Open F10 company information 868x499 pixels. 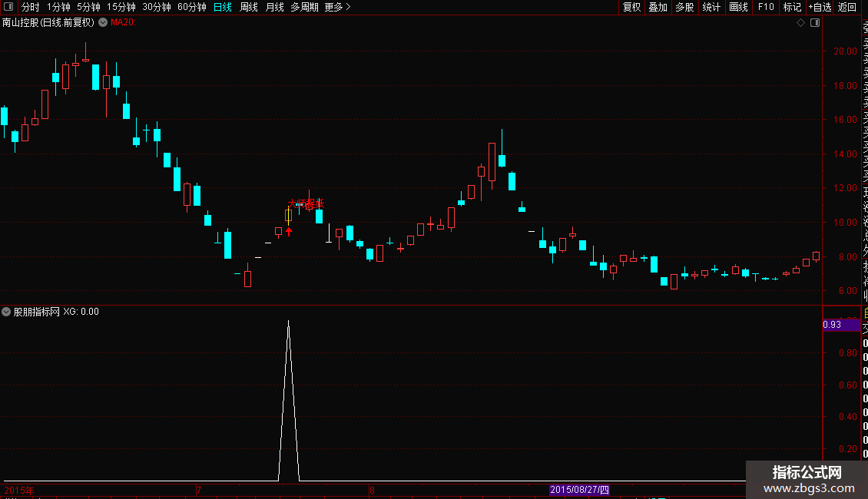coord(766,7)
